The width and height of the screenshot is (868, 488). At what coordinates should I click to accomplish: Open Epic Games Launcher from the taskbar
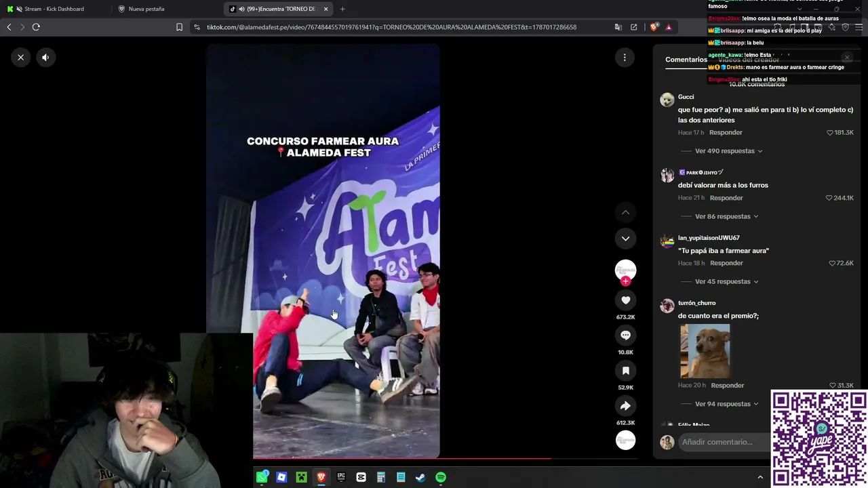point(341,477)
